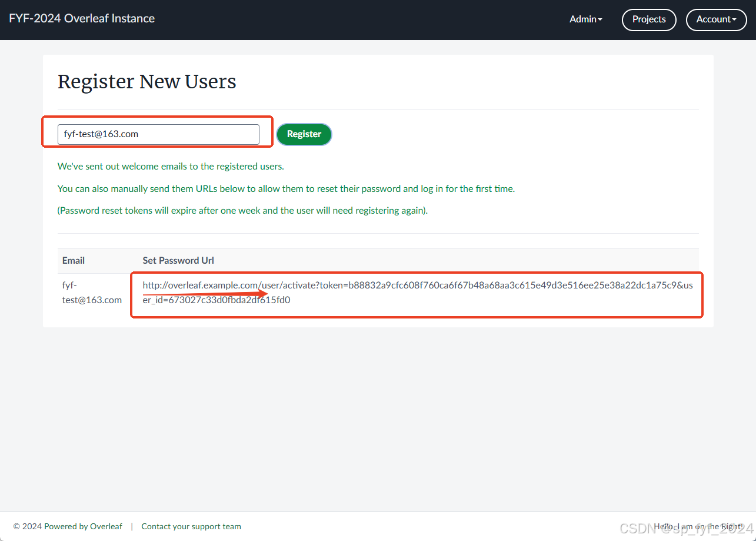Click the password reset tokens expiry note
Screen dimensions: 756x541
(242, 211)
